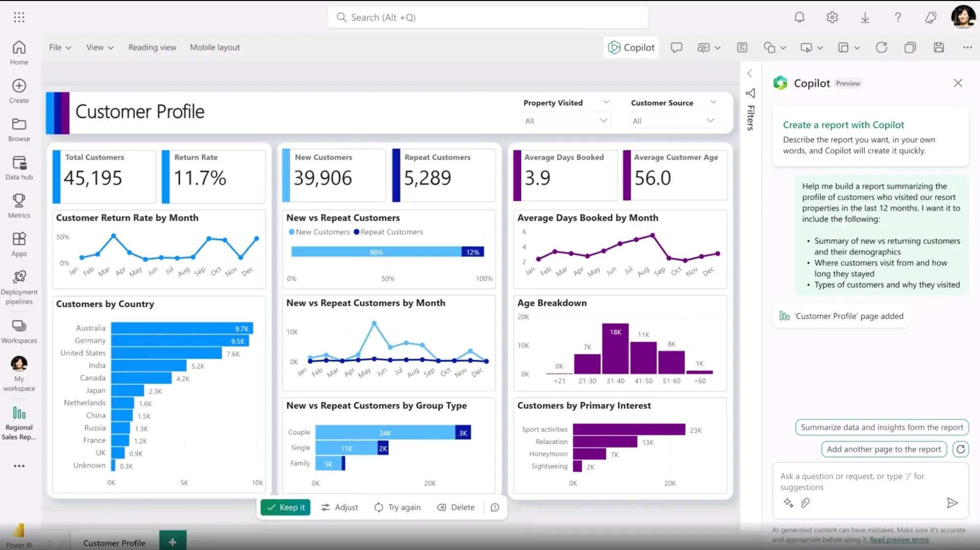Open the Customer Source All dropdown

pos(673,121)
